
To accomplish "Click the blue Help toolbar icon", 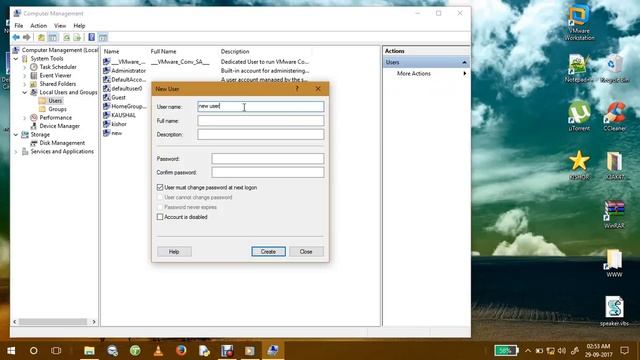I will [x=91, y=38].
